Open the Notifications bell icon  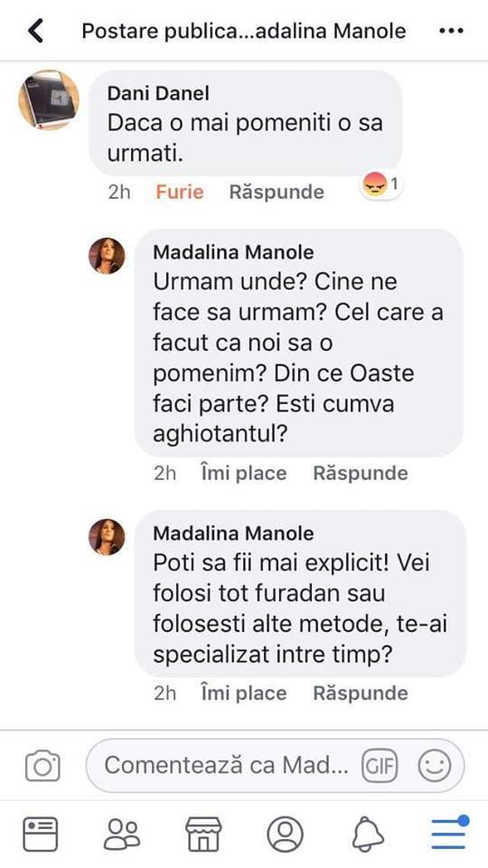tap(368, 834)
